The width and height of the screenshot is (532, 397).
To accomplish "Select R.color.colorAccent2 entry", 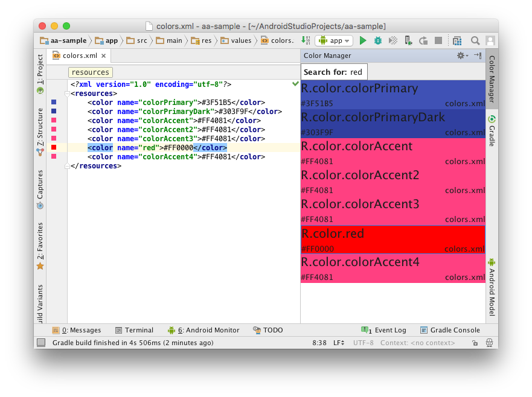I will (x=393, y=181).
